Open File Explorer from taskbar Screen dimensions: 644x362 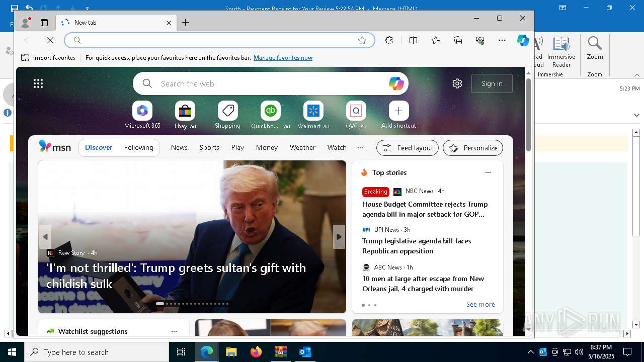(231, 352)
